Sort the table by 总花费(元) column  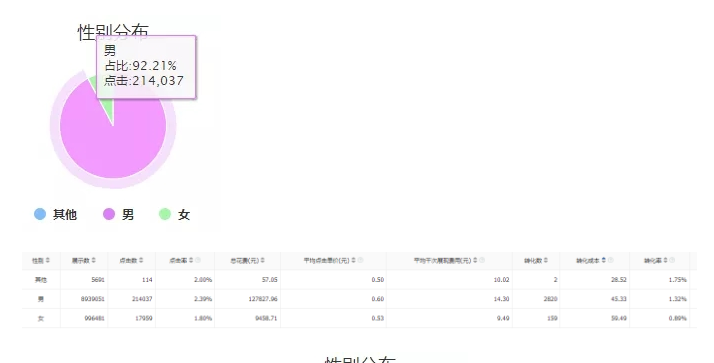pos(262,260)
